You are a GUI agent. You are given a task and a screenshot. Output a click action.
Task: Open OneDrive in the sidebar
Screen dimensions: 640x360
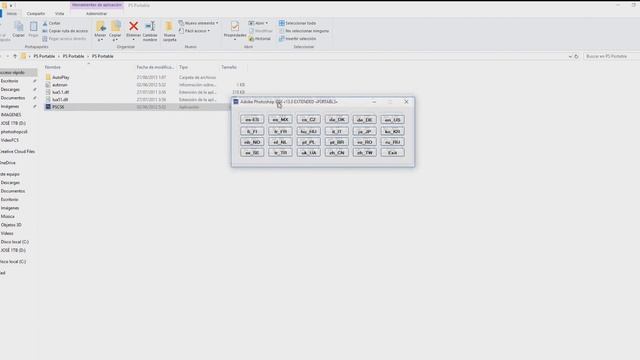tap(8, 163)
